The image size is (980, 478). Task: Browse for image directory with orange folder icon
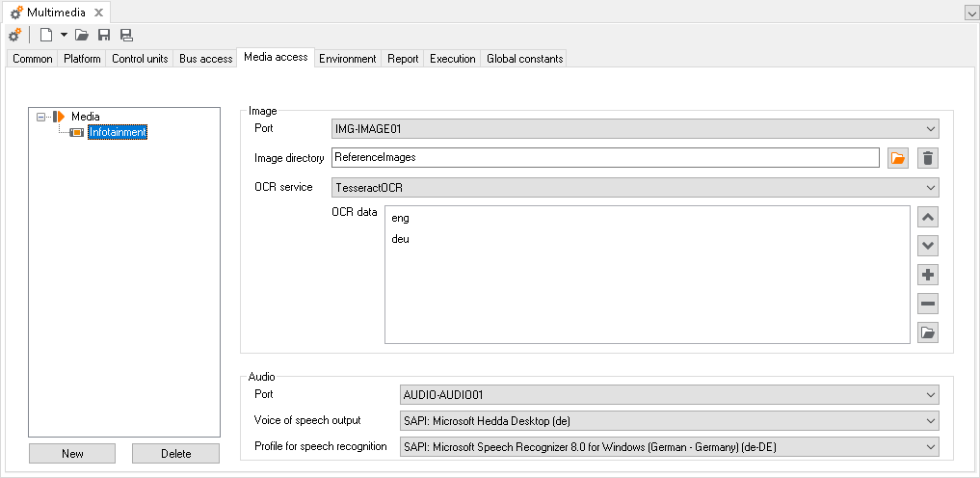click(898, 158)
